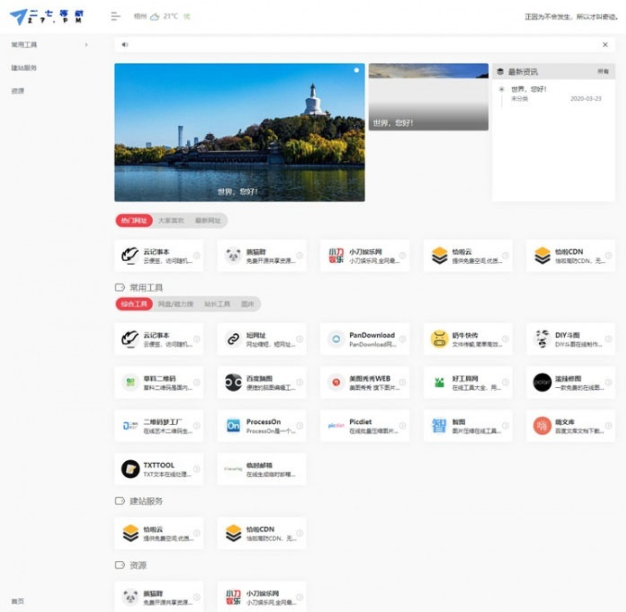The width and height of the screenshot is (626, 612).
Task: Open the orange 嗨文库 card
Action: pos(571,426)
